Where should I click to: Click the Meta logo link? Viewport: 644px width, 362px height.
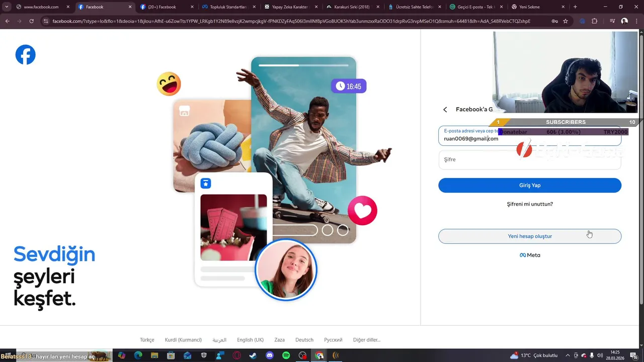click(530, 255)
